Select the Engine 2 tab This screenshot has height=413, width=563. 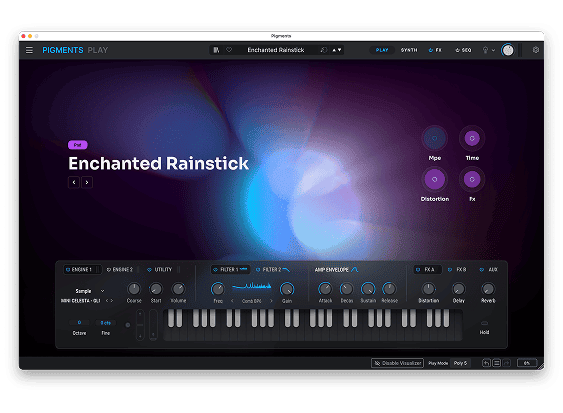pos(122,269)
